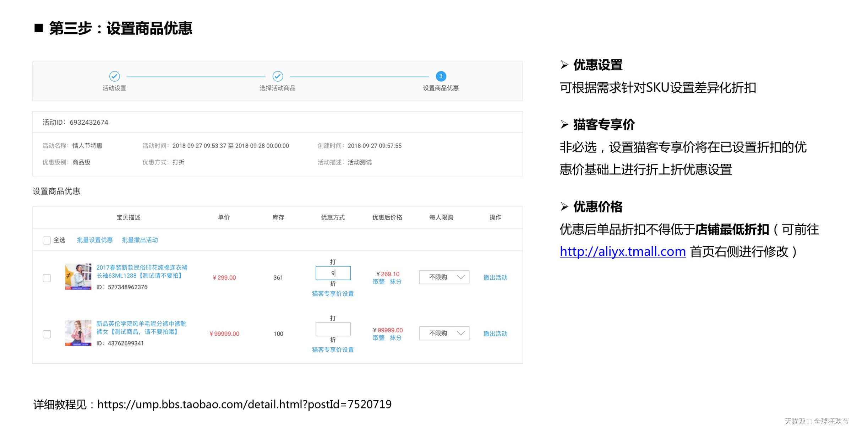Check the box for product 43762699341
Viewport: 868px width, 428px height.
(47, 334)
